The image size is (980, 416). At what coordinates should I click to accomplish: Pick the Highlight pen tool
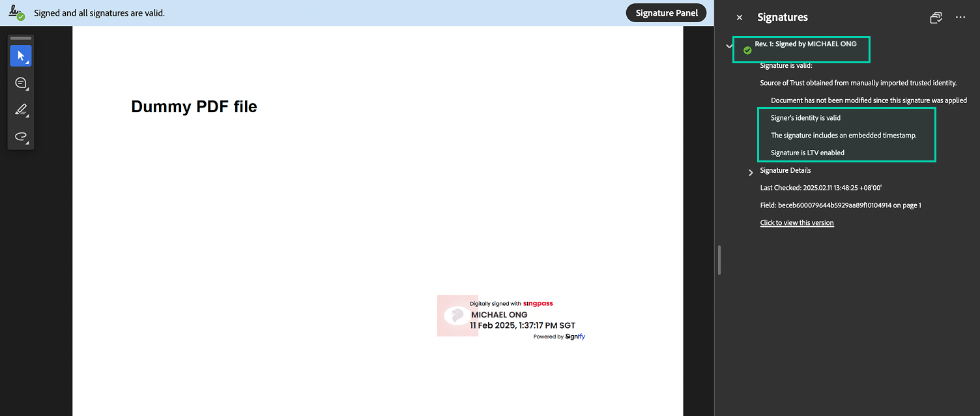[20, 110]
